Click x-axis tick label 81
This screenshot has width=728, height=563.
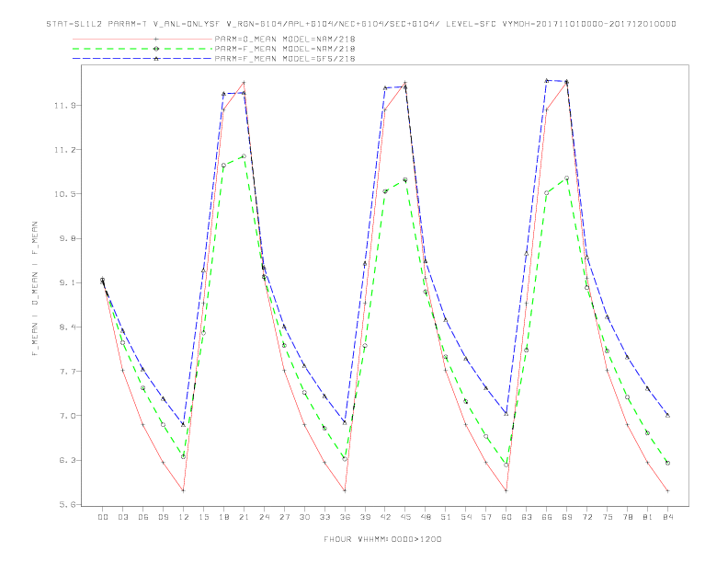point(648,517)
